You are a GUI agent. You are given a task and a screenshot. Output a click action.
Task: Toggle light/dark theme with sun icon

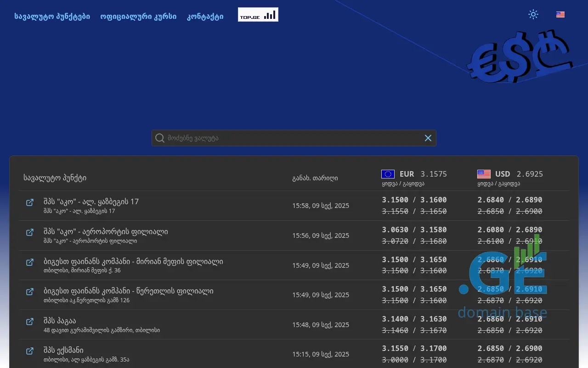coord(533,14)
